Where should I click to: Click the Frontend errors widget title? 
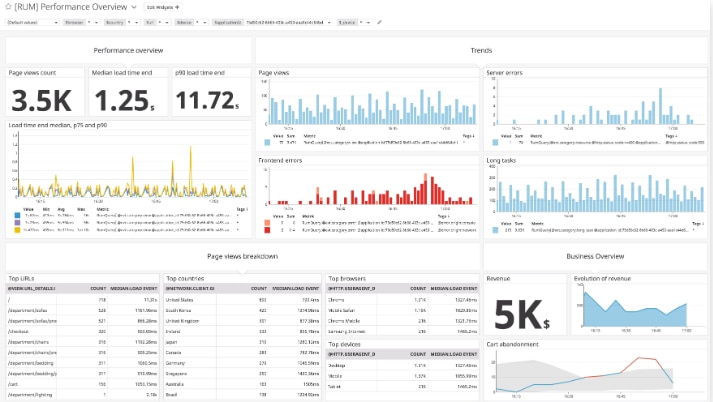pyautogui.click(x=280, y=161)
